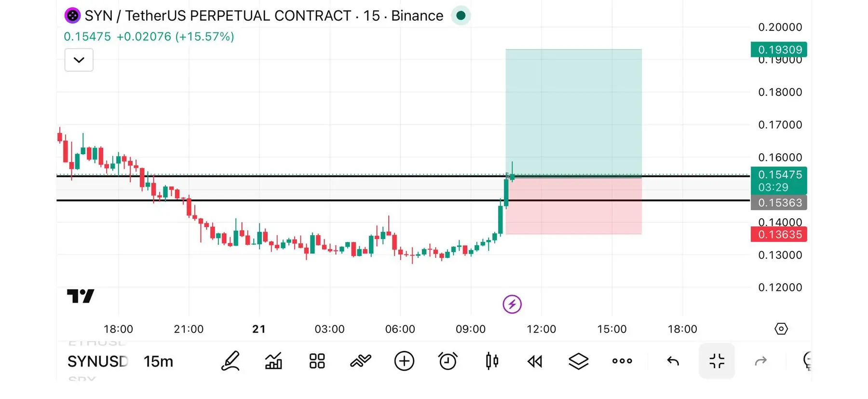
Task: Click the purple lightning event marker
Action: coord(512,304)
